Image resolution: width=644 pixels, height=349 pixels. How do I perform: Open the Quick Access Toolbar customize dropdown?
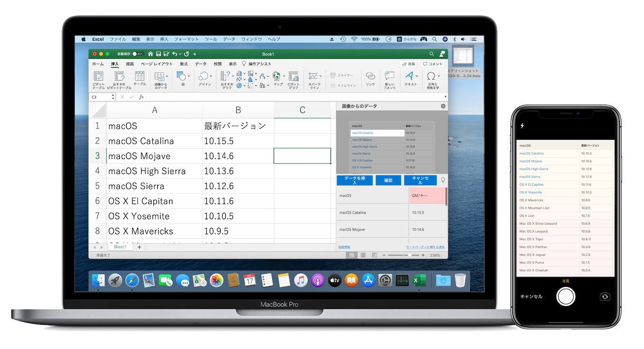195,54
